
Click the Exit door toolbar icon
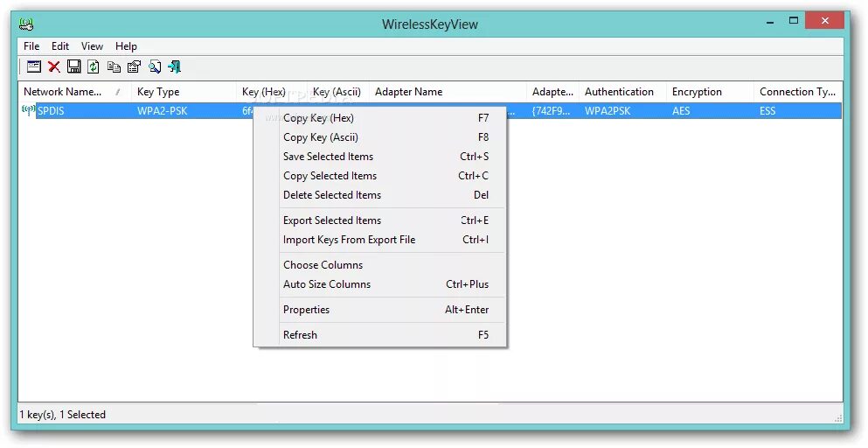(x=174, y=66)
